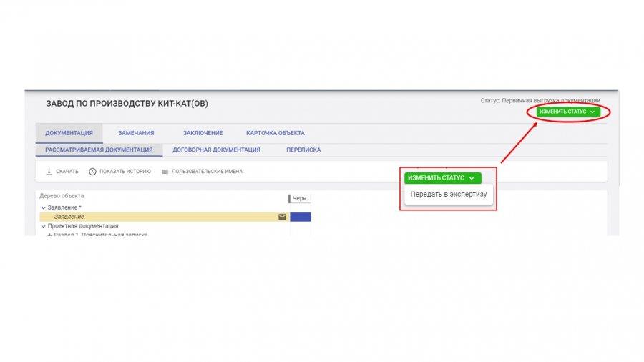This screenshot has width=644, height=362.
Task: Open the Переписка subtab
Action: 303,150
